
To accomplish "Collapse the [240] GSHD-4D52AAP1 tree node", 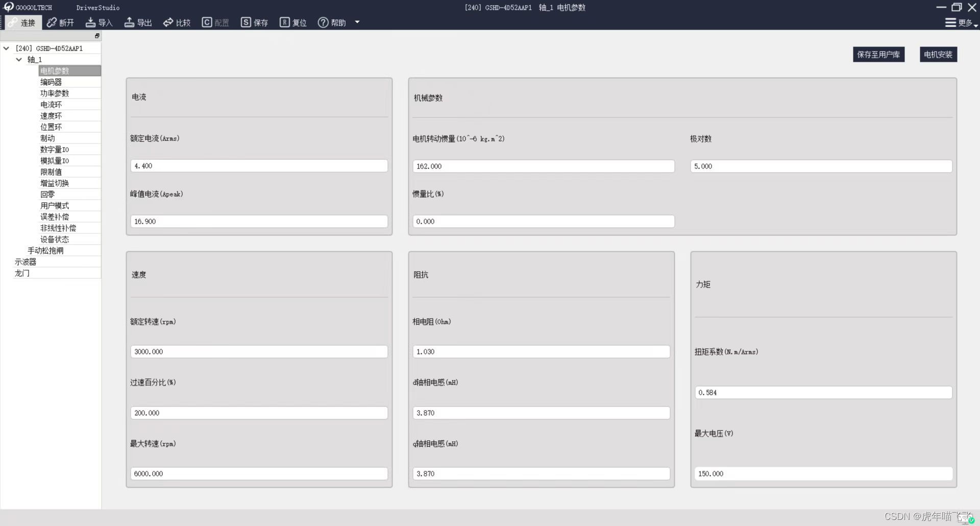I will pos(6,49).
